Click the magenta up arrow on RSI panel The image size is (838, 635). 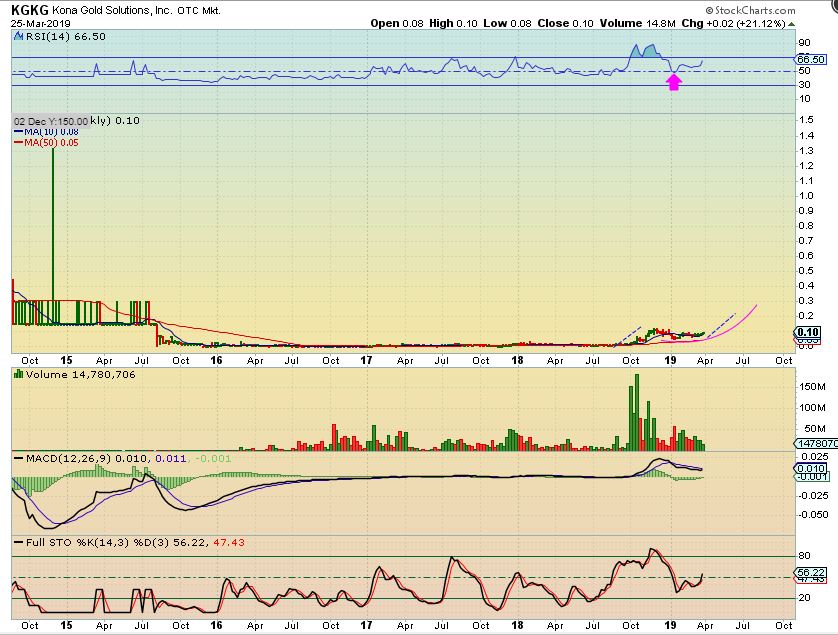tap(674, 82)
